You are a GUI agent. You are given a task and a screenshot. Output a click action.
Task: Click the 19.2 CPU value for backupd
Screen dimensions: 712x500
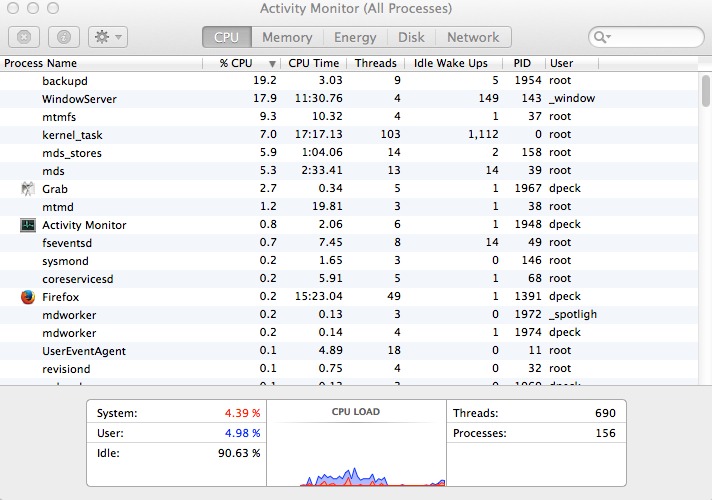click(x=265, y=80)
